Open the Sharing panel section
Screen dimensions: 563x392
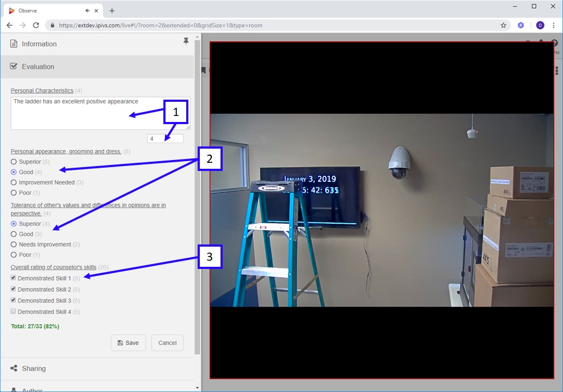coord(97,369)
